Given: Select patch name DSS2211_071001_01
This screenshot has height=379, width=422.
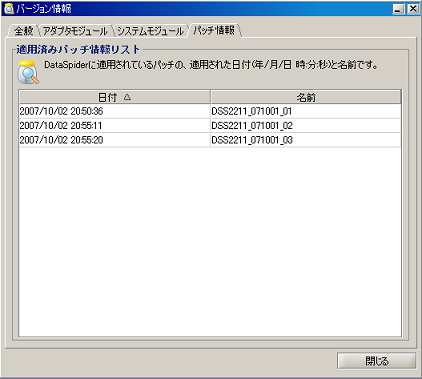Looking at the screenshot, I should click(306, 111).
